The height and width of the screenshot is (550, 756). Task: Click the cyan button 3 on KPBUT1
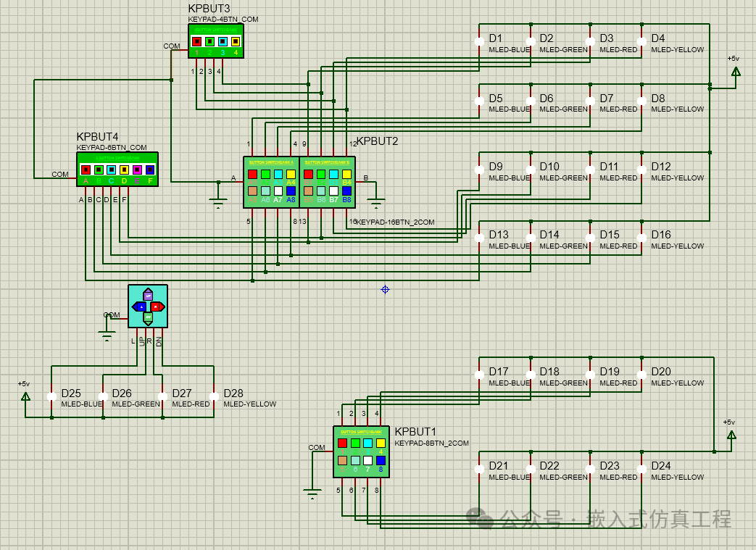pyautogui.click(x=367, y=443)
